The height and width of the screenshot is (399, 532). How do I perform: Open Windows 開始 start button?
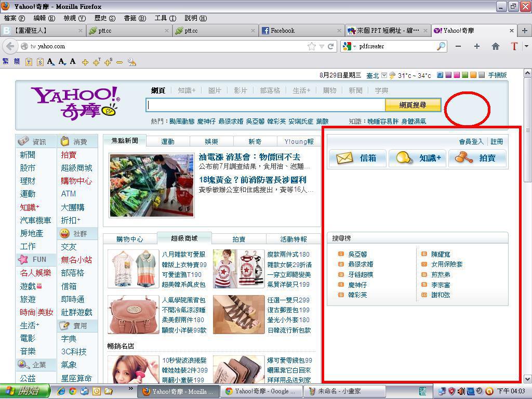coord(25,391)
